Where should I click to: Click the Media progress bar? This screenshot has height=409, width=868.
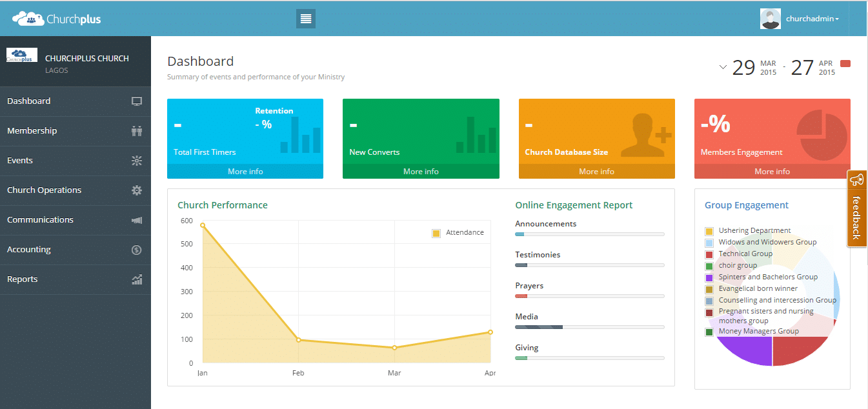coord(590,327)
